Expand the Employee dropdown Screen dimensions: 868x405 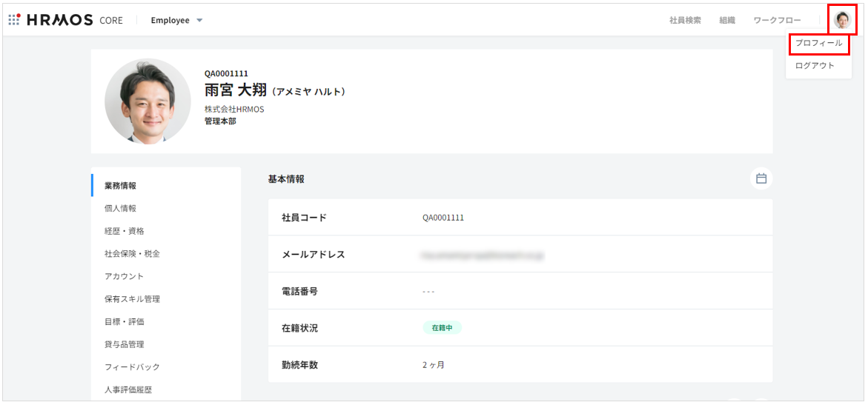coord(176,20)
